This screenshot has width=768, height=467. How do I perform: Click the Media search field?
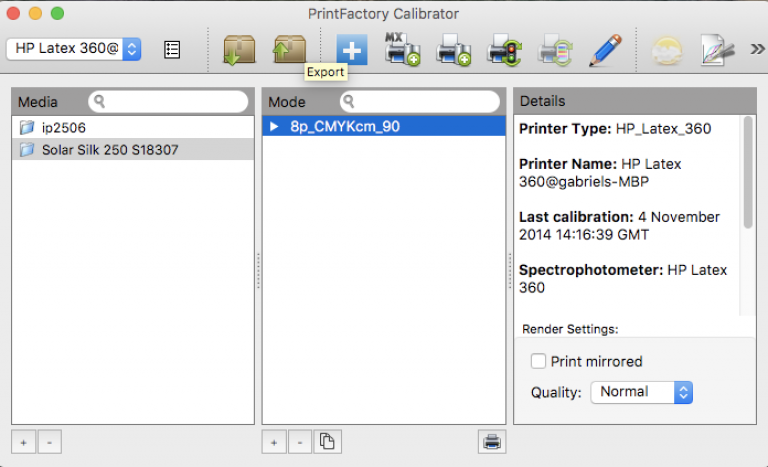(168, 101)
